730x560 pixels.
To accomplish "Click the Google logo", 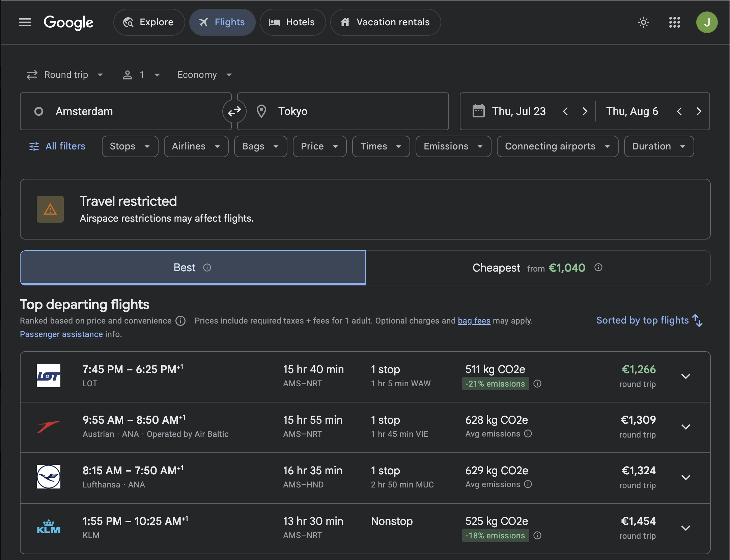I will pos(68,23).
